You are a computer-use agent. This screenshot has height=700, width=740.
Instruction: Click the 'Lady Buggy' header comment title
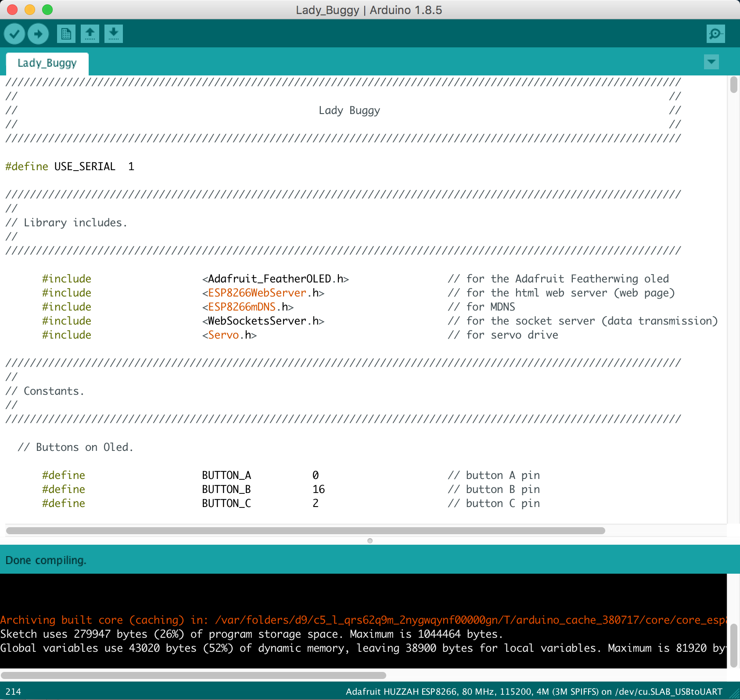point(349,111)
